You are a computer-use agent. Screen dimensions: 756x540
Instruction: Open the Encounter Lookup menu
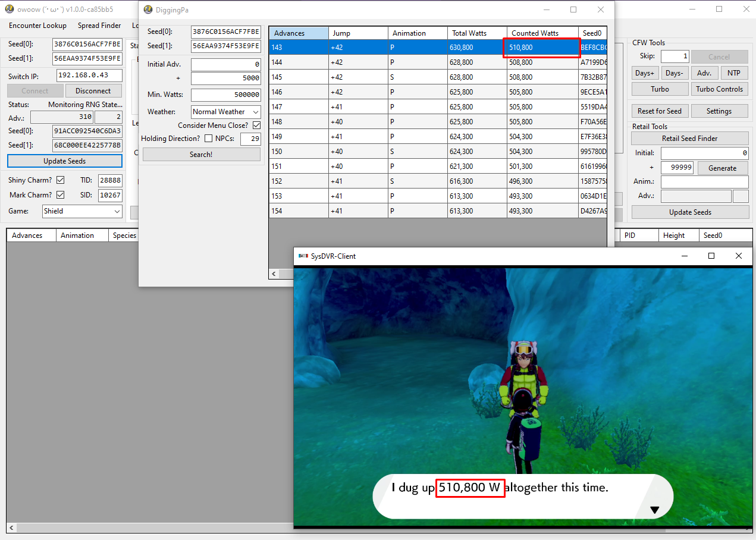tap(37, 26)
